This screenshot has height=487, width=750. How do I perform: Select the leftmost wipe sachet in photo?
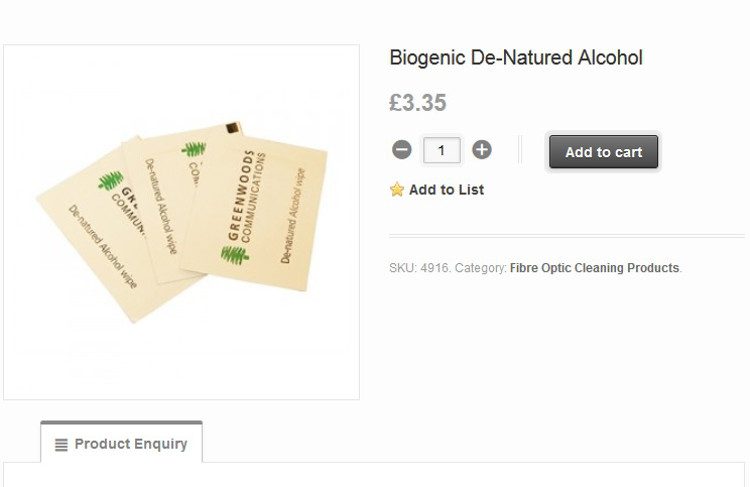pyautogui.click(x=90, y=240)
